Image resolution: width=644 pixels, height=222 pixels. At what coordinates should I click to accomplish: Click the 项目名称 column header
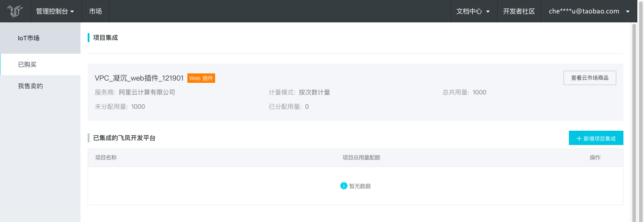click(x=106, y=158)
